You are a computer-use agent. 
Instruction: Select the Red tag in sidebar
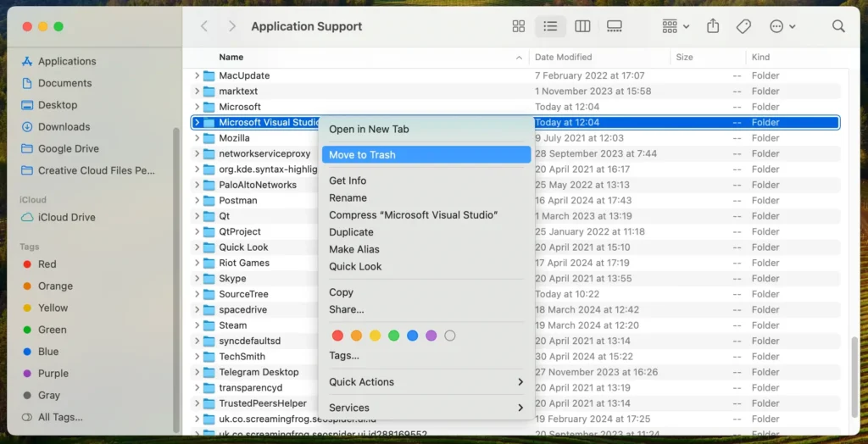pyautogui.click(x=39, y=264)
